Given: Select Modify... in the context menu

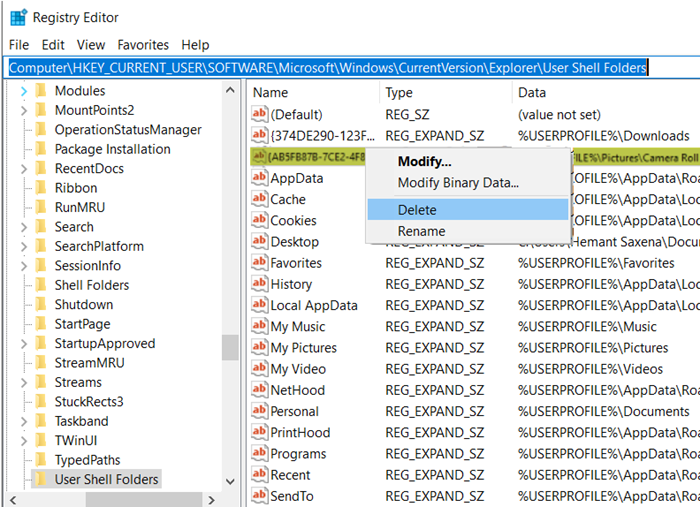Looking at the screenshot, I should tap(425, 161).
